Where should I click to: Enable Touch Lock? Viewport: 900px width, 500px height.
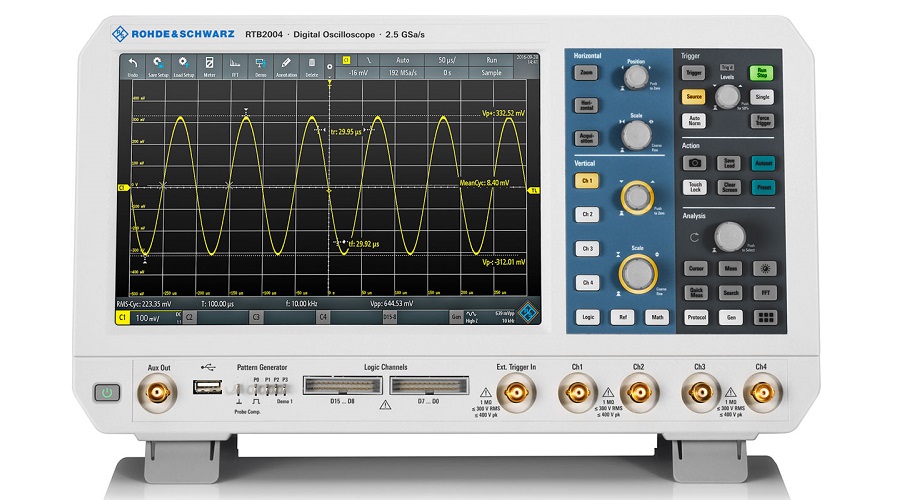point(693,187)
